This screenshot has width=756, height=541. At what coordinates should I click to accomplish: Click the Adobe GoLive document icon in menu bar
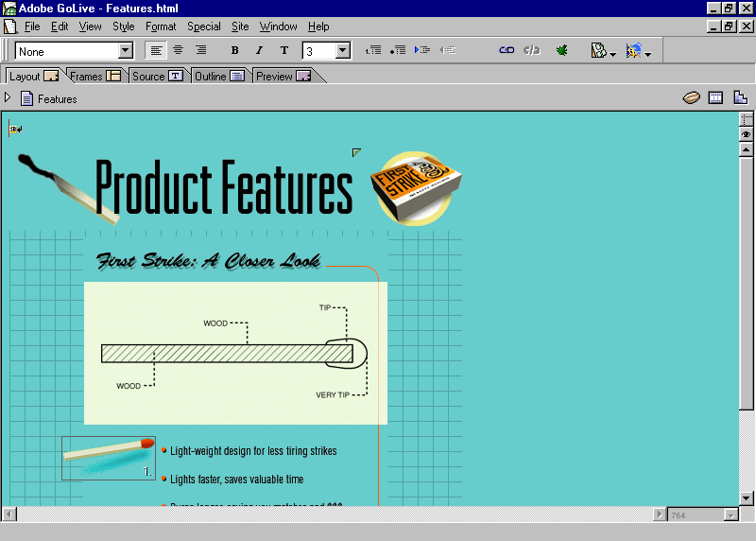[9, 26]
